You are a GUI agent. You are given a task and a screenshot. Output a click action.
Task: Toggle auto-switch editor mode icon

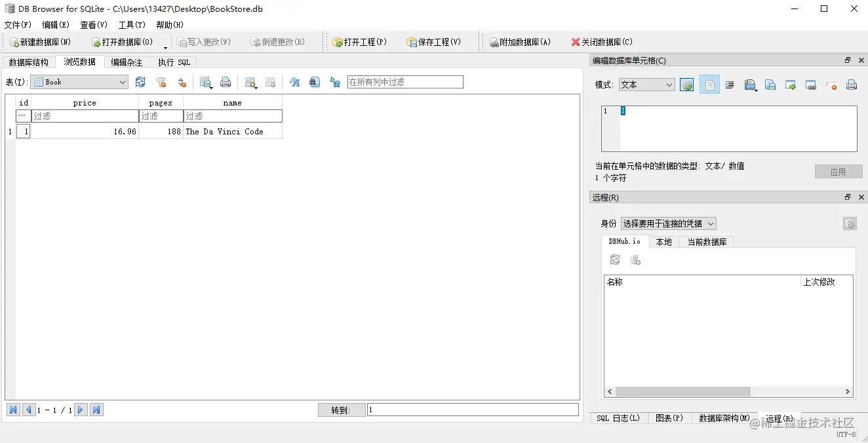pyautogui.click(x=686, y=85)
